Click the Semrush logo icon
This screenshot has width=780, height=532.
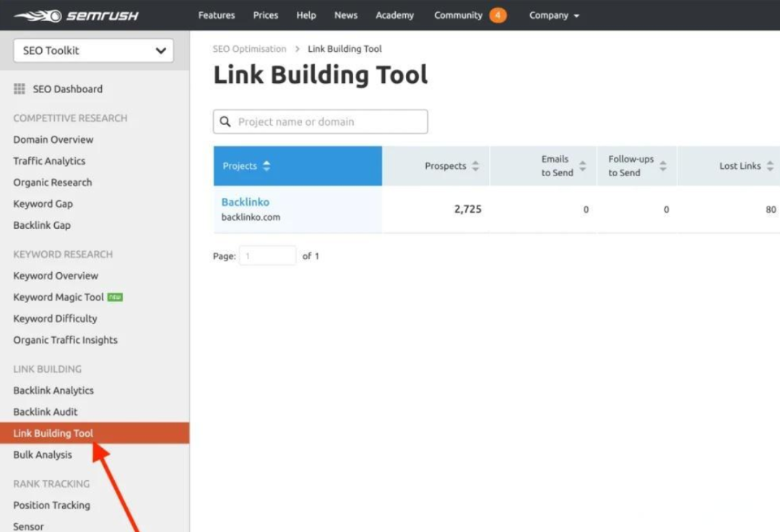coord(38,15)
